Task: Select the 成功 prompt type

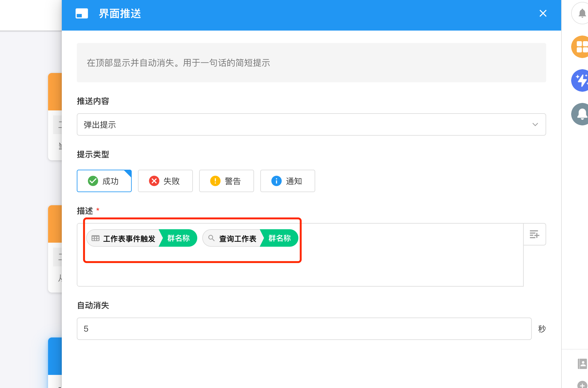Action: [104, 181]
